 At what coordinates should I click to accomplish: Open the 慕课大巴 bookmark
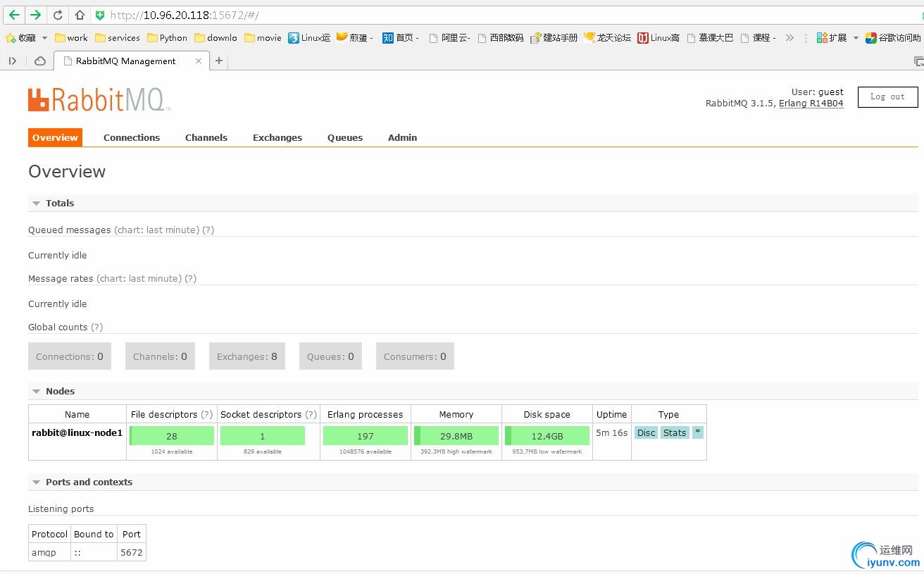coord(710,38)
